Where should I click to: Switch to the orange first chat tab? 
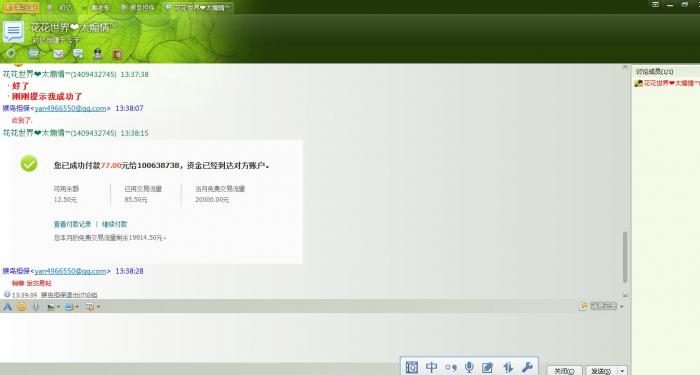21,8
